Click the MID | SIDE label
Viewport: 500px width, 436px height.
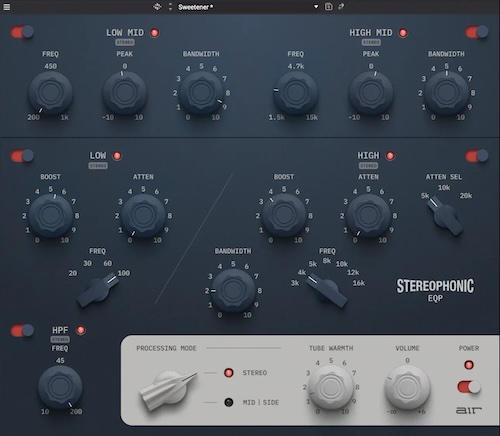pos(261,402)
